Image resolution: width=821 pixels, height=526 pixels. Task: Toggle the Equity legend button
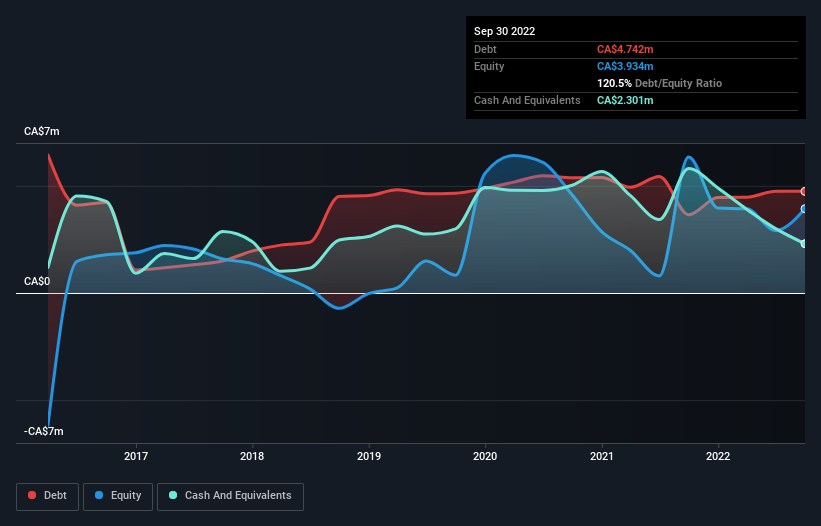coord(118,496)
